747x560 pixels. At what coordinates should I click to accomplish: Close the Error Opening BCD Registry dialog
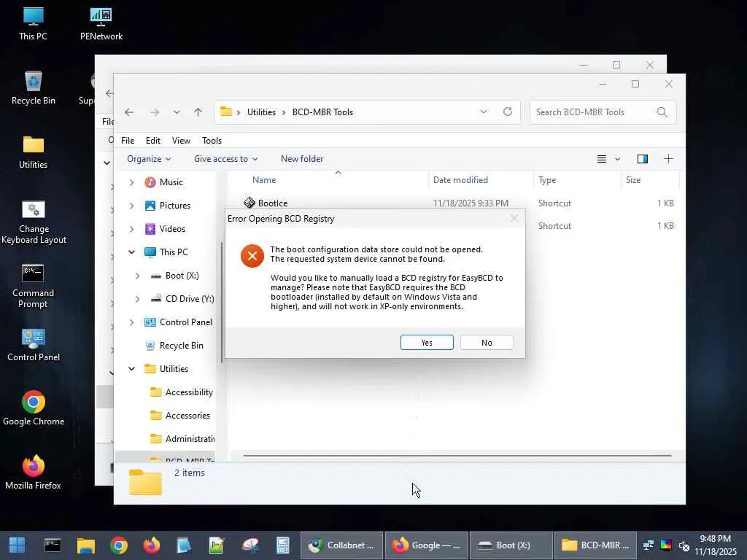tap(514, 218)
